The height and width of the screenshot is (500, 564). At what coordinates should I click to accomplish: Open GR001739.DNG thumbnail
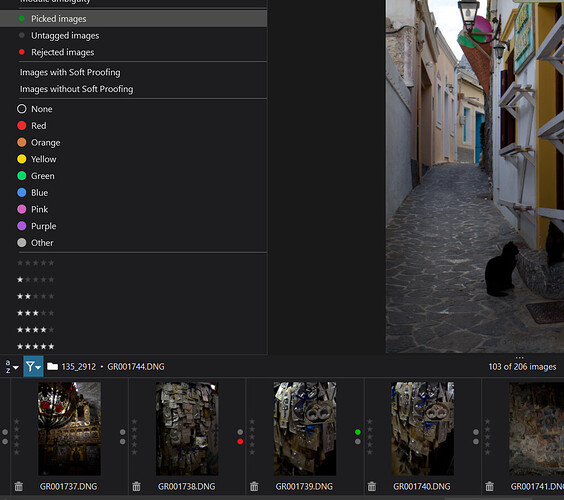[x=305, y=429]
